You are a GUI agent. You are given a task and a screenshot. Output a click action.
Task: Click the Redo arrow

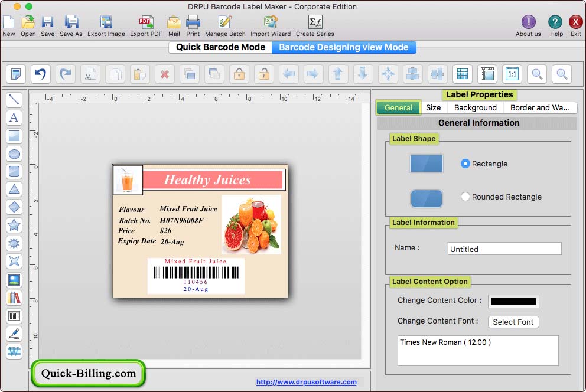pyautogui.click(x=66, y=74)
